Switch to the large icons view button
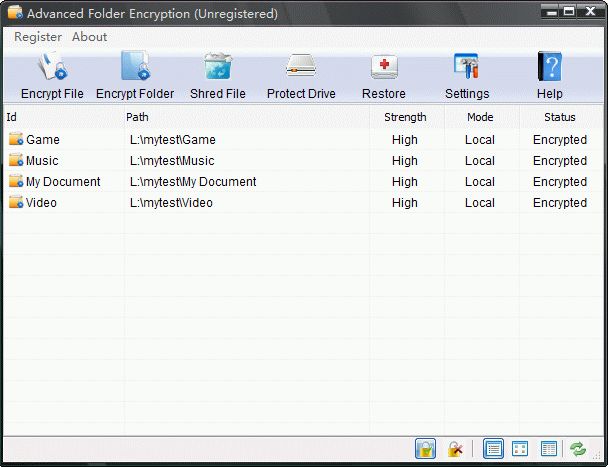This screenshot has height=467, width=608. click(x=520, y=449)
